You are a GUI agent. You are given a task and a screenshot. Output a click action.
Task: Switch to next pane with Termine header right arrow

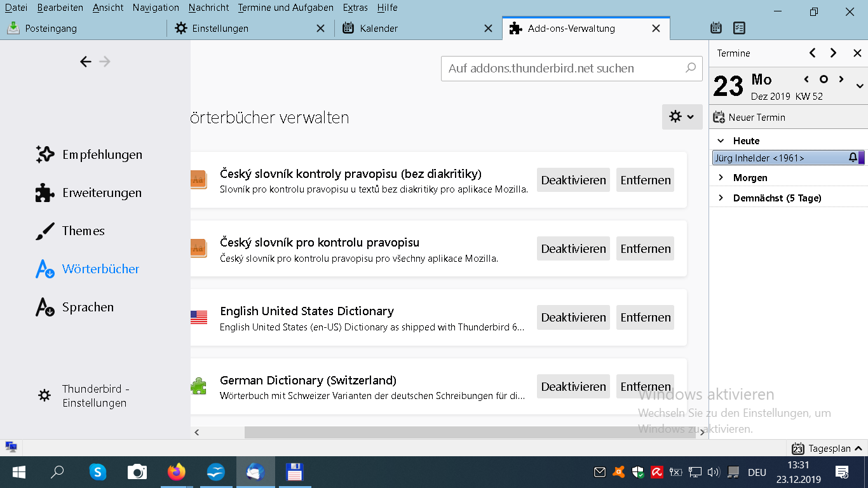coord(833,53)
